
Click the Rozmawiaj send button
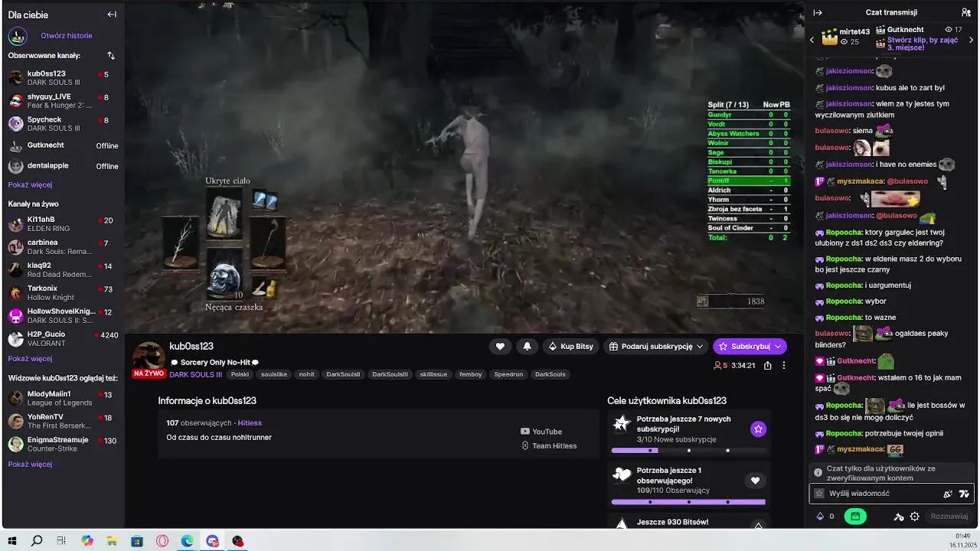click(949, 517)
